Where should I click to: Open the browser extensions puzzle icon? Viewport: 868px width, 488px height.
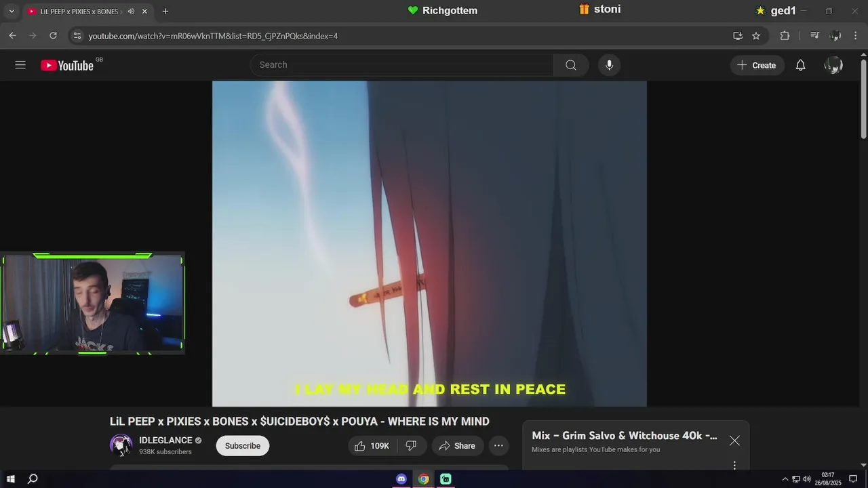[x=785, y=36]
